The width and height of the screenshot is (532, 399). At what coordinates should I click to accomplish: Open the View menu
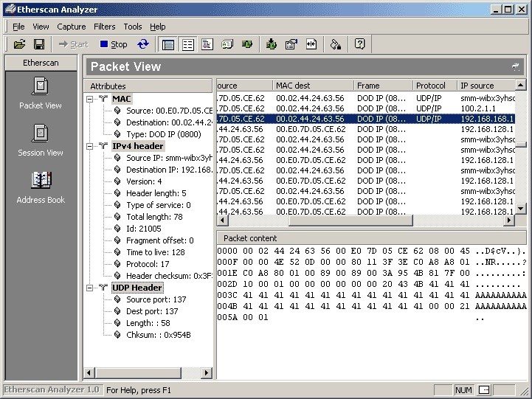point(41,27)
